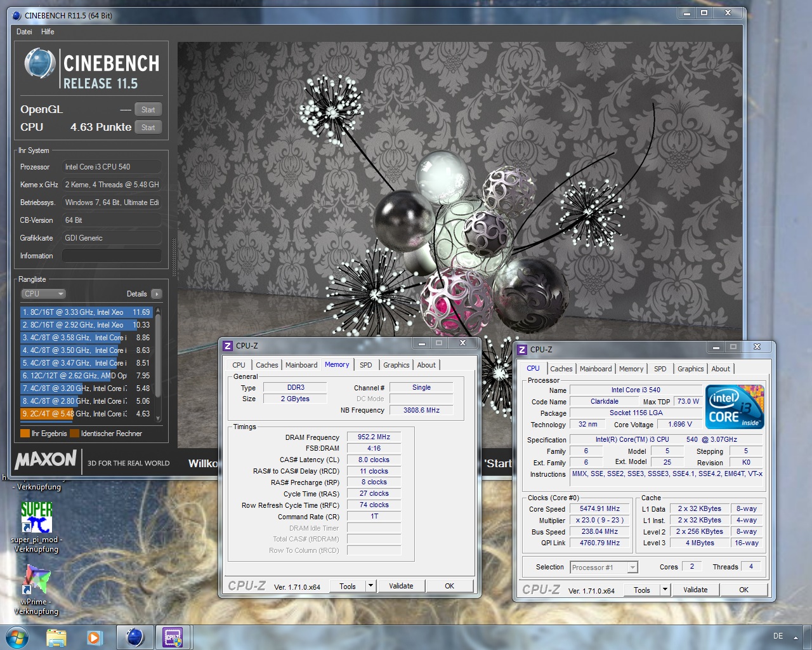The width and height of the screenshot is (812, 650).
Task: Switch to About tab in the right CPU-Z window
Action: [721, 369]
